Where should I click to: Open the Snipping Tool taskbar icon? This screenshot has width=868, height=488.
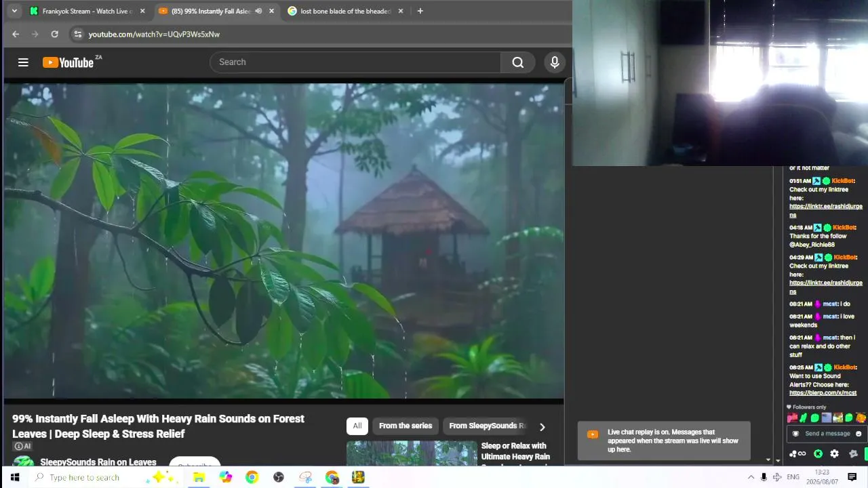(306, 477)
